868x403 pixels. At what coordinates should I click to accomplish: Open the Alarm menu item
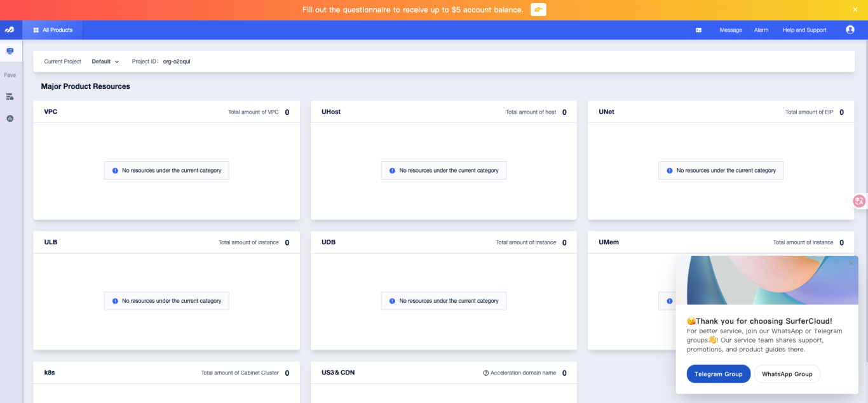coord(761,30)
